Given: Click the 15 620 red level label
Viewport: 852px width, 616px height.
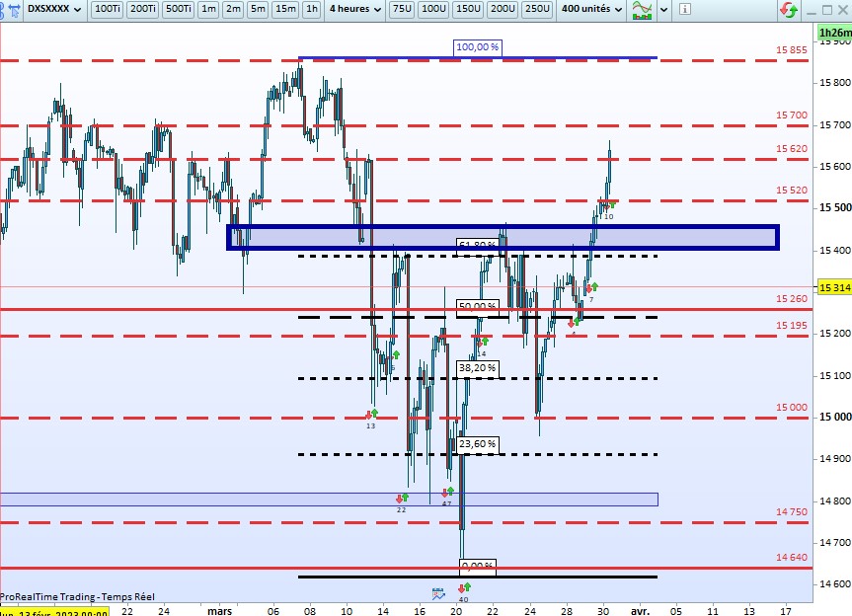Looking at the screenshot, I should tap(791, 149).
